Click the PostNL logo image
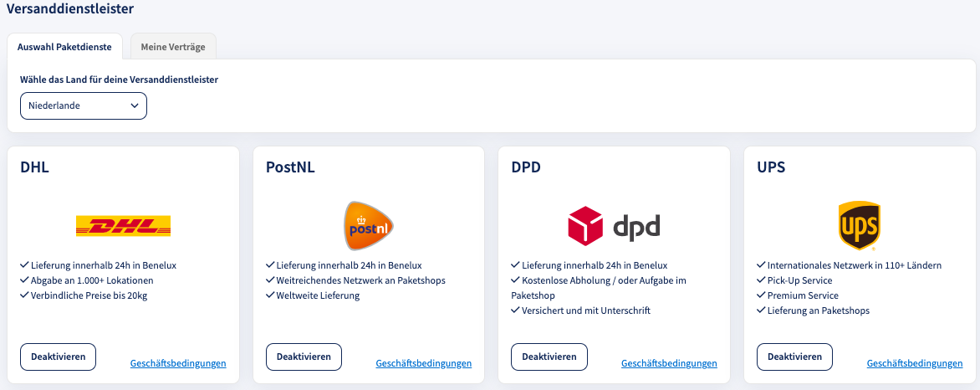 click(369, 226)
